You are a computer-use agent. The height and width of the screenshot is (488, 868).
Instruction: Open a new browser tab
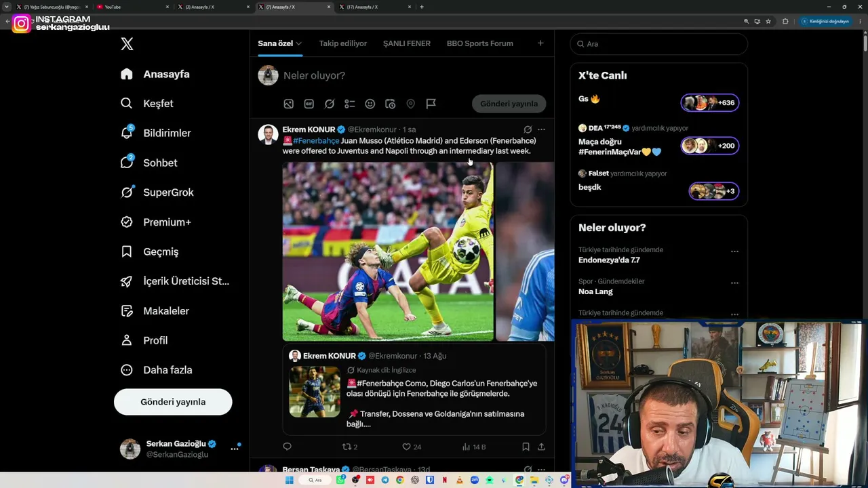422,7
